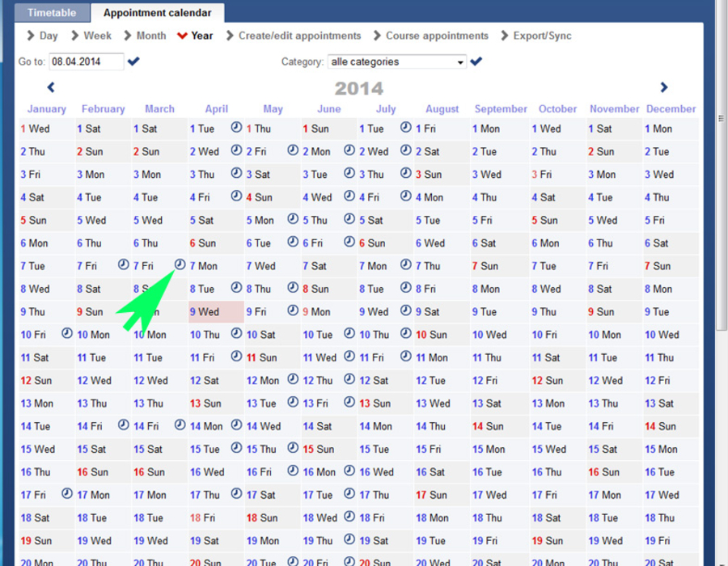This screenshot has height=566, width=728.
Task: Open appointment clock icon on 1 Tue July
Action: [406, 127]
